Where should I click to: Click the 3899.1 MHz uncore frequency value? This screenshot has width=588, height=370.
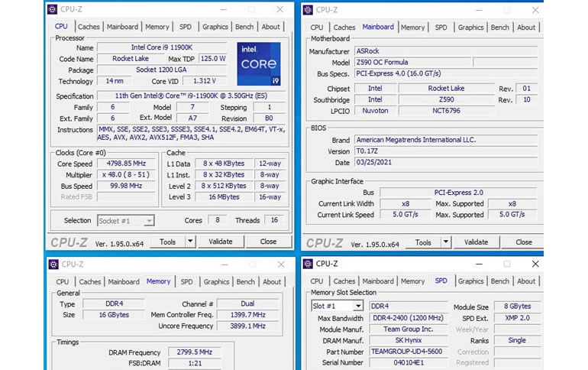248,326
